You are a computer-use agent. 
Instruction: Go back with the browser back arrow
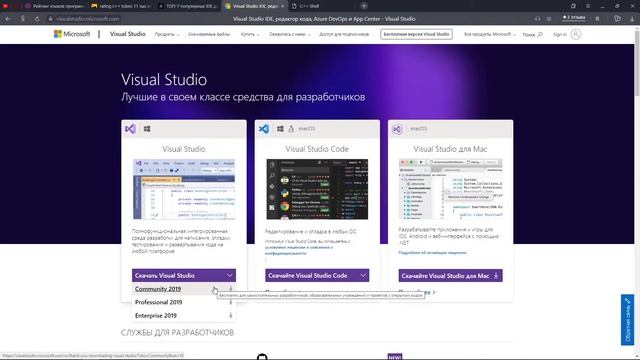[x=8, y=19]
